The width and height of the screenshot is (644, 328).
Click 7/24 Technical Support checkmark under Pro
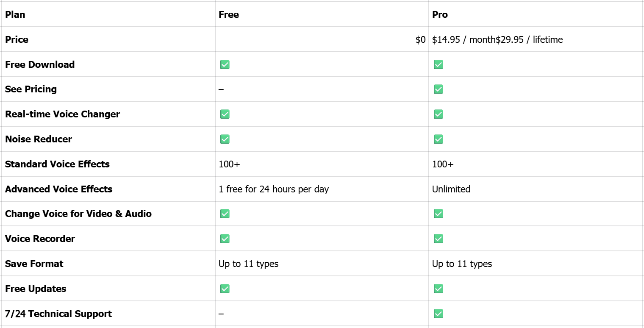click(x=438, y=314)
